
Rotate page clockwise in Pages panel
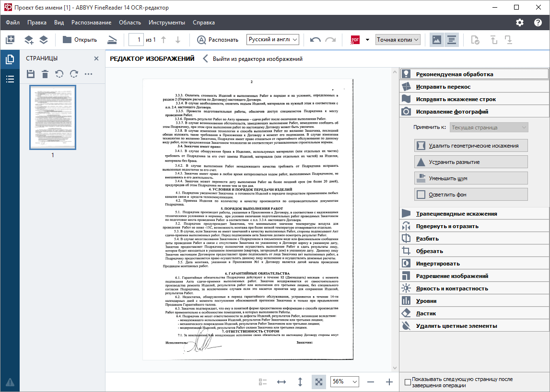point(74,74)
